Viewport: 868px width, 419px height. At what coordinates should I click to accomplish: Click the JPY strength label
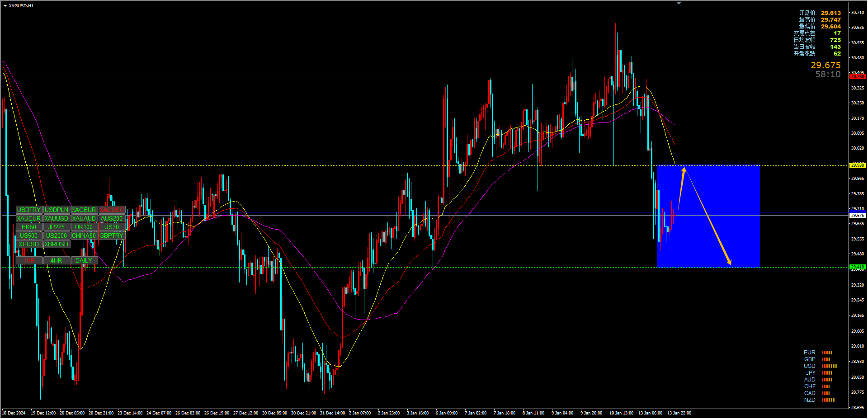pyautogui.click(x=811, y=373)
